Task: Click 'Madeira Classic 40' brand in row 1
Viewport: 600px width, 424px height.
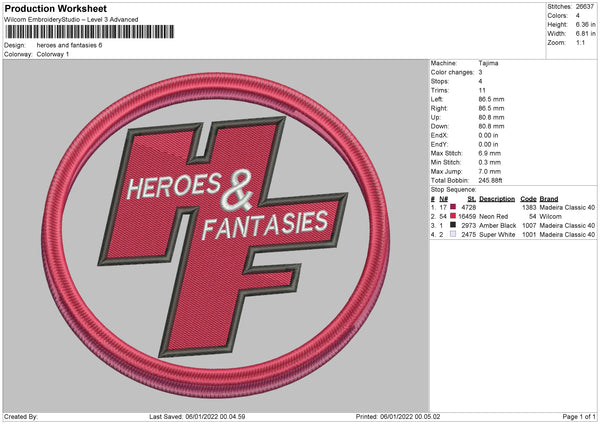Action: 567,207
